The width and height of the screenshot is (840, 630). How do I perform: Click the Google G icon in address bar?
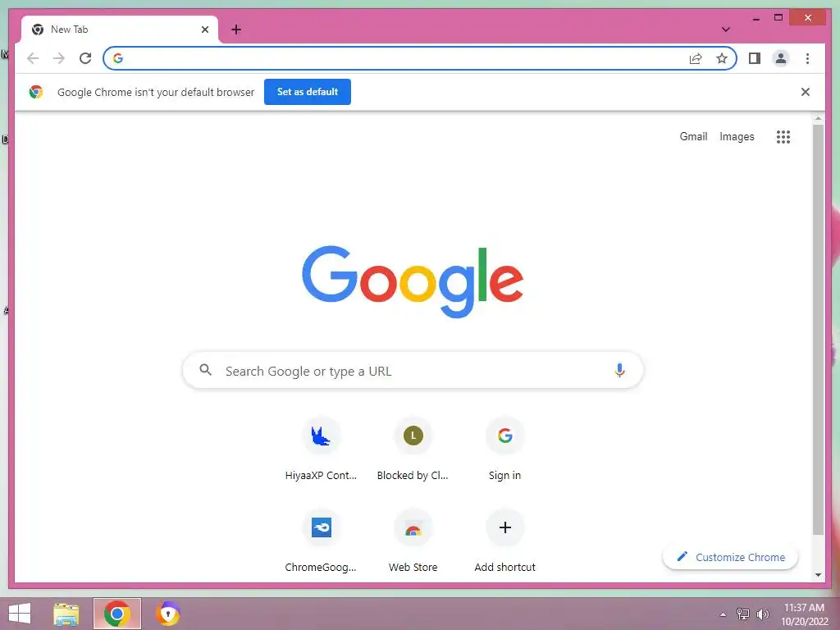pyautogui.click(x=118, y=58)
